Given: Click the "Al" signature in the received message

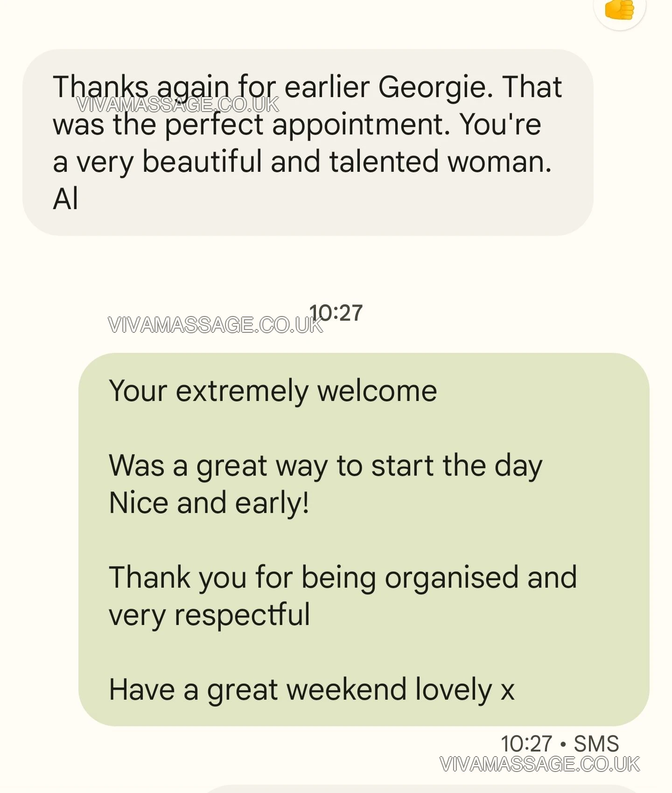Looking at the screenshot, I should pyautogui.click(x=65, y=199).
